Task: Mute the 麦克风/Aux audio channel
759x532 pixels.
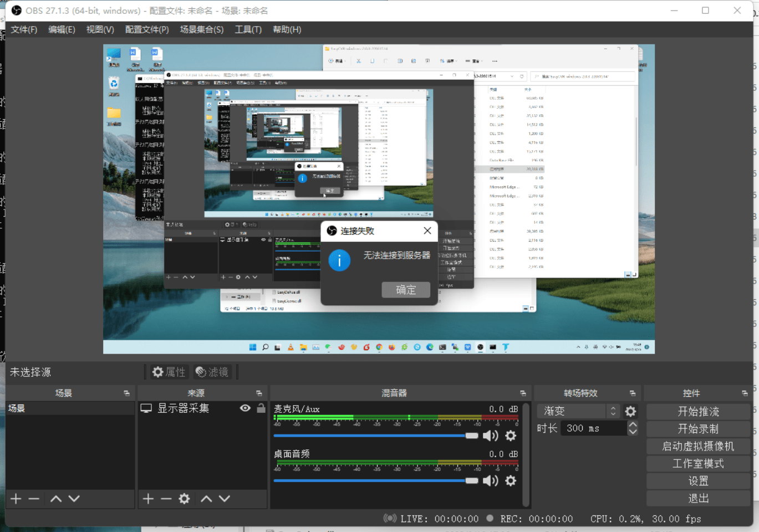Action: tap(491, 436)
